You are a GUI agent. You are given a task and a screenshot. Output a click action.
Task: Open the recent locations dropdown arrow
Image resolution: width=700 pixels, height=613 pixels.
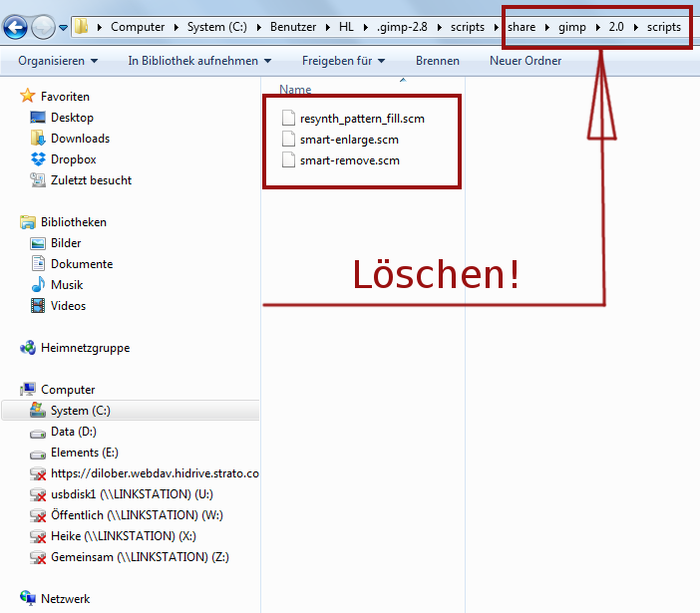tap(64, 28)
